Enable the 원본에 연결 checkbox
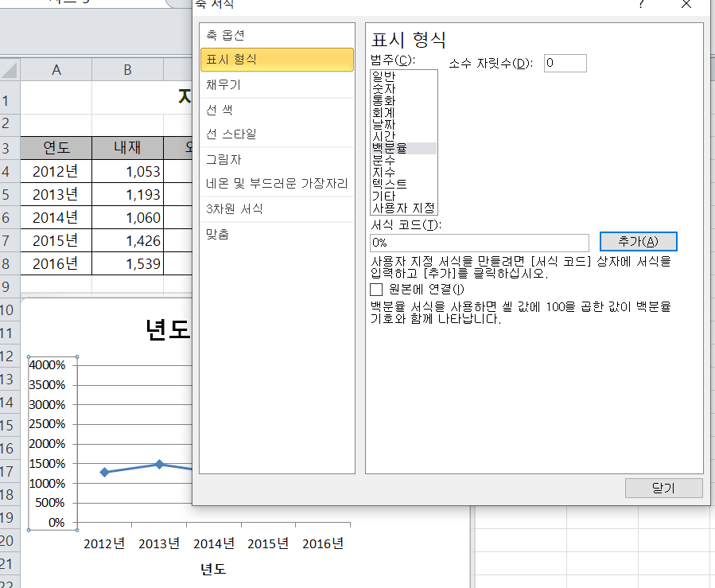The width and height of the screenshot is (715, 588). 377,289
